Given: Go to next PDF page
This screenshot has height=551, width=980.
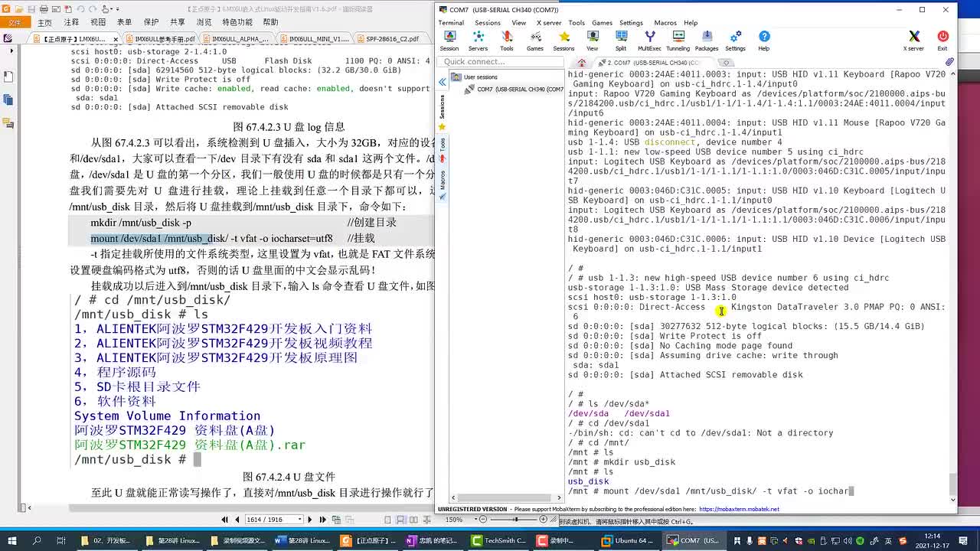Looking at the screenshot, I should click(310, 520).
